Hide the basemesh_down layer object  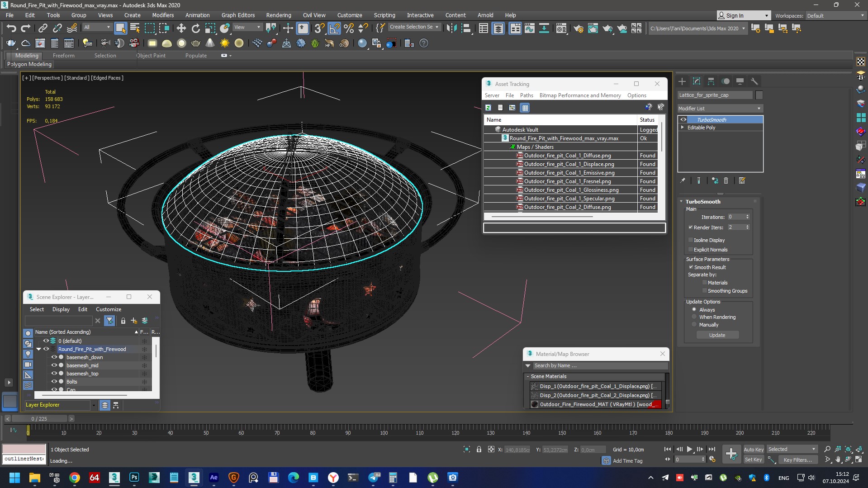coord(54,357)
